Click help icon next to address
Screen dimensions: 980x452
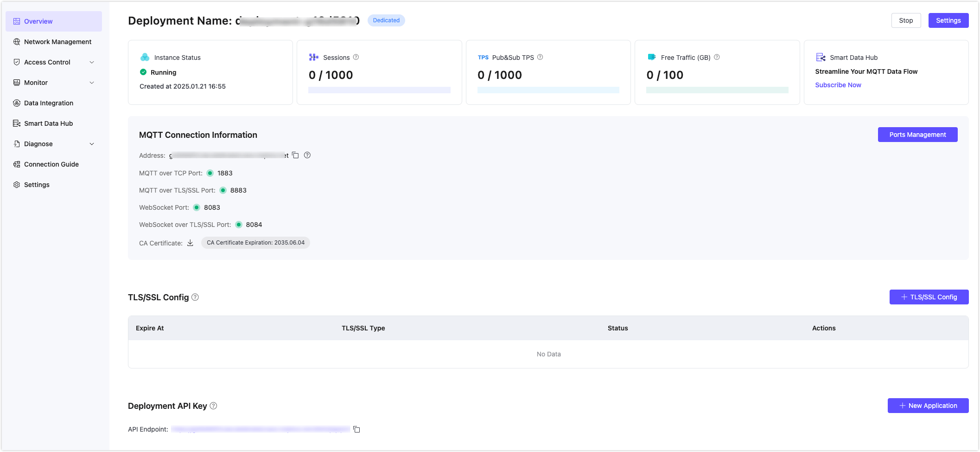307,155
